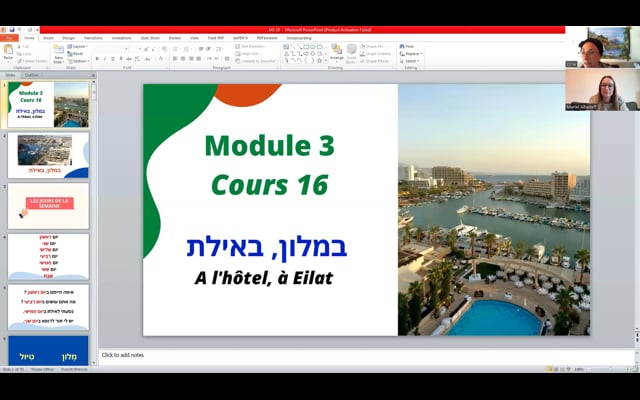Screen dimensions: 640x400
Task: Increase the font size
Action: pos(146,49)
